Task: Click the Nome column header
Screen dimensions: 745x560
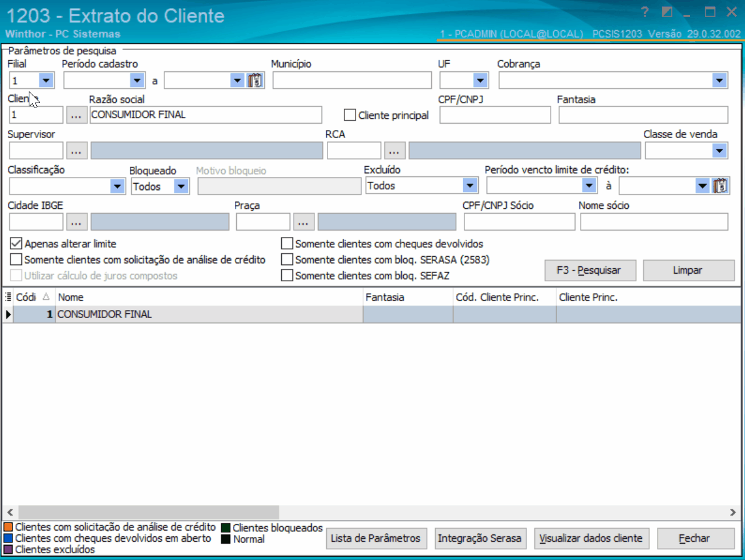Action: pyautogui.click(x=209, y=297)
